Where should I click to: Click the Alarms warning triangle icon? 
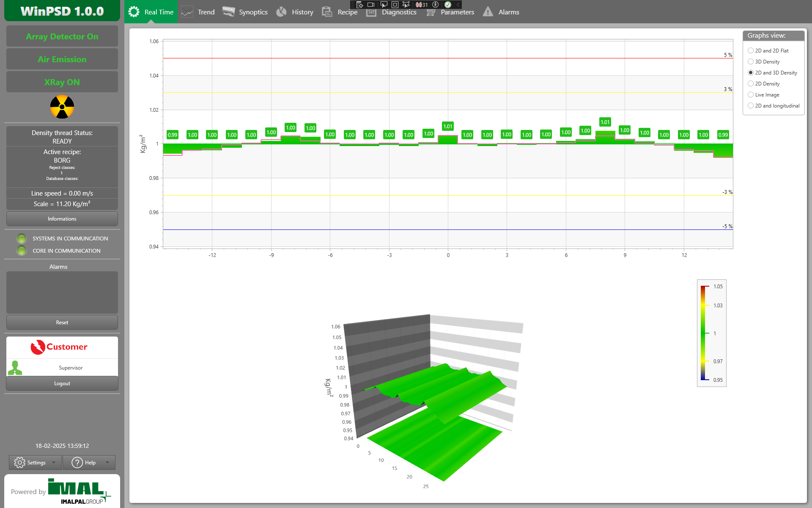(488, 12)
